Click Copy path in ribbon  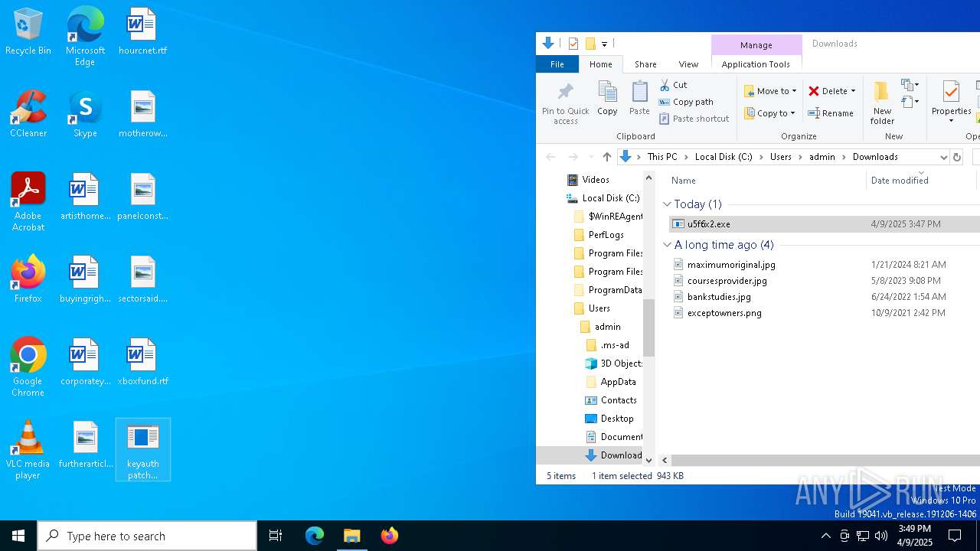(686, 102)
